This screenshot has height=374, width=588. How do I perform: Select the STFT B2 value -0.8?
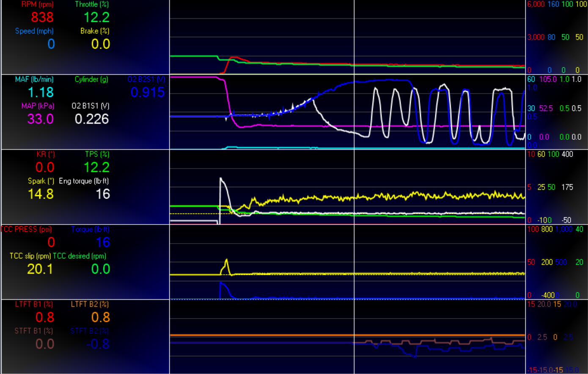[x=98, y=344]
